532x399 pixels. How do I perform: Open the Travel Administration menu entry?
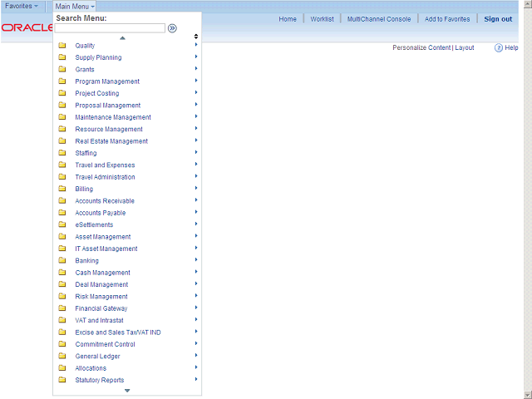(x=105, y=177)
